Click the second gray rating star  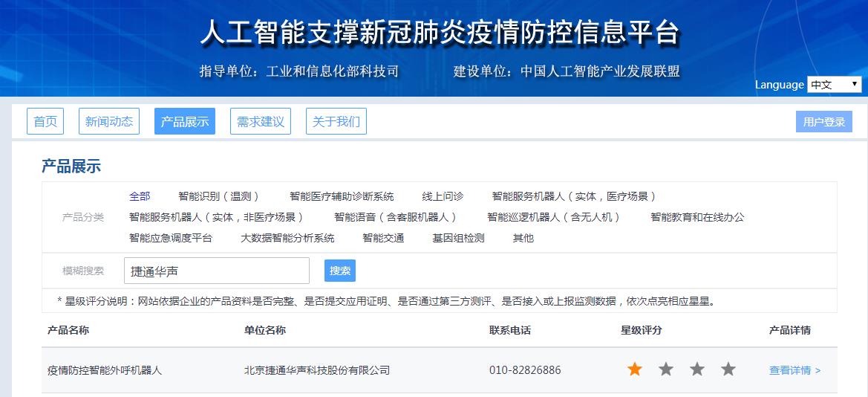click(x=666, y=369)
